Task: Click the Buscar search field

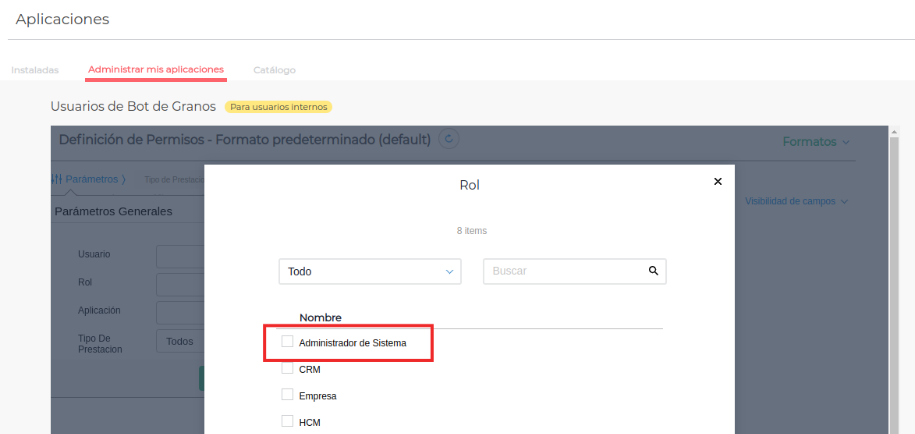Action: click(565, 271)
